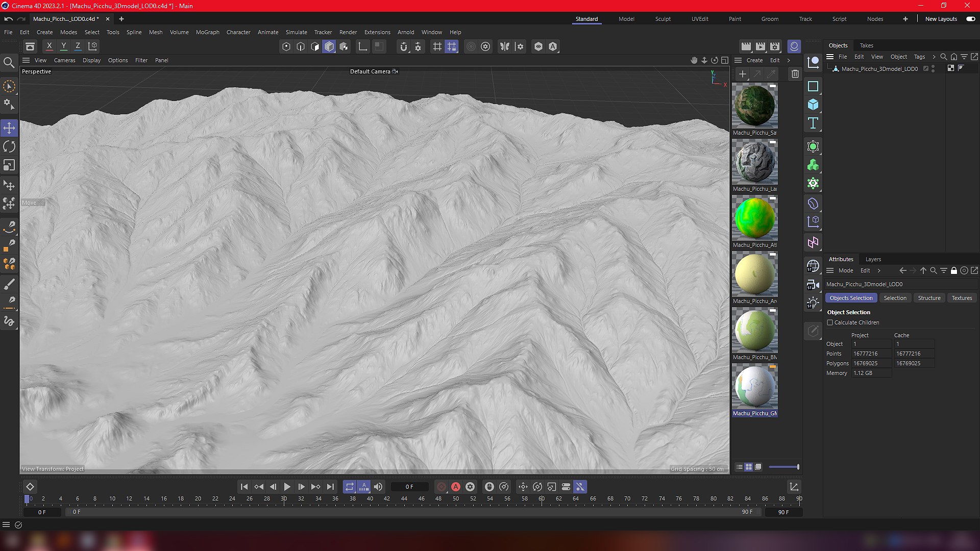The width and height of the screenshot is (980, 551).
Task: Expand Object Manager menu overflow arrow
Action: (934, 57)
